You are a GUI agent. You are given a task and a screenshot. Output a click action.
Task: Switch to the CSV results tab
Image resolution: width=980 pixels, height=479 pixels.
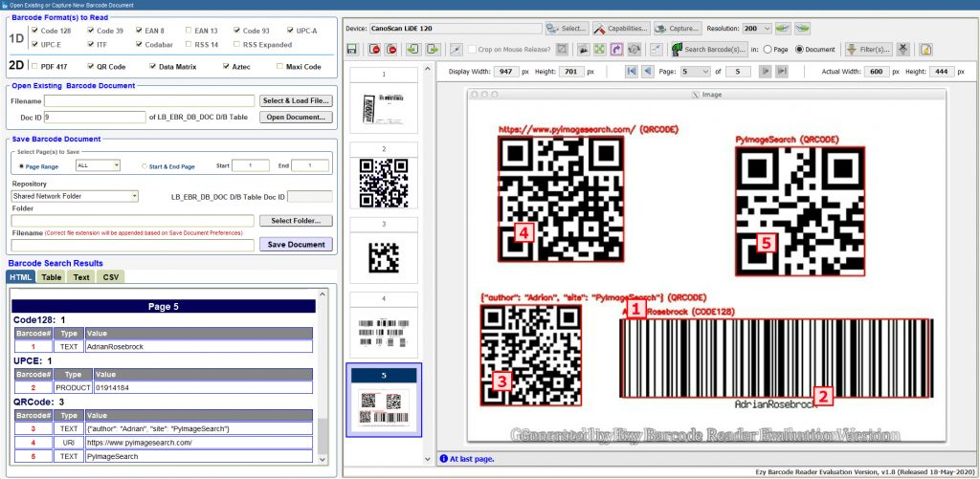coord(111,276)
